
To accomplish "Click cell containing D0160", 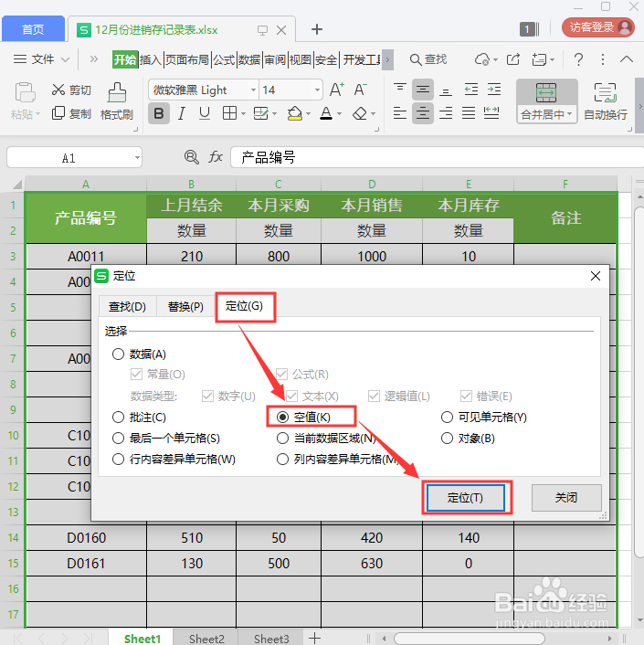I will (87, 537).
